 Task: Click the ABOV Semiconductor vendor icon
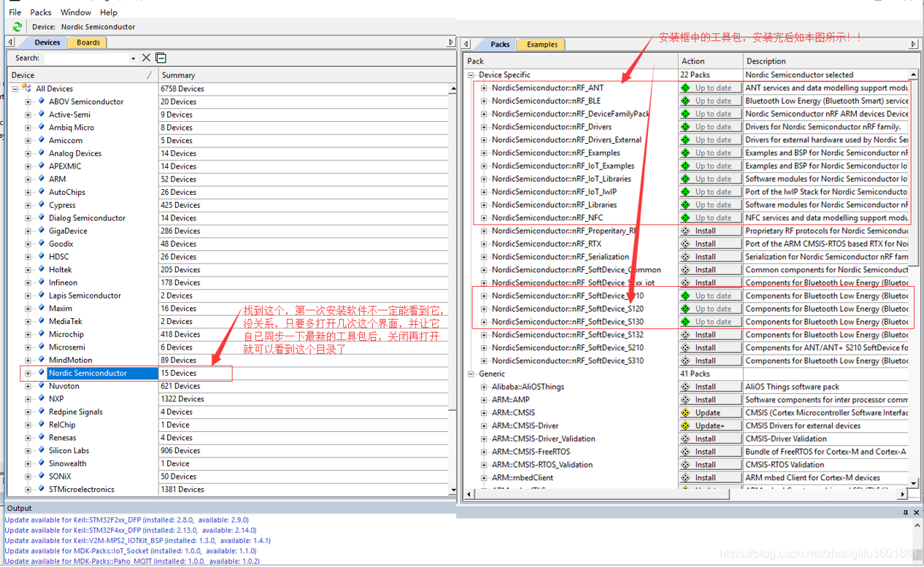[x=42, y=101]
